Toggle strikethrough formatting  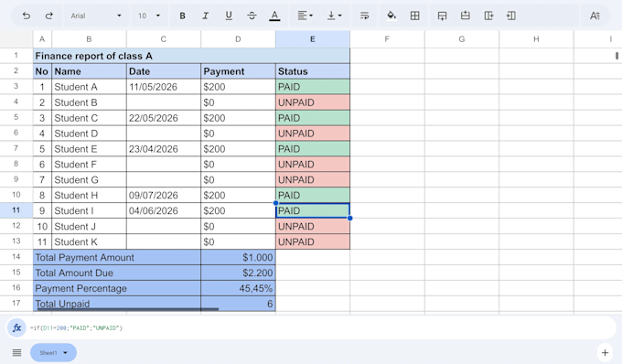pos(252,16)
